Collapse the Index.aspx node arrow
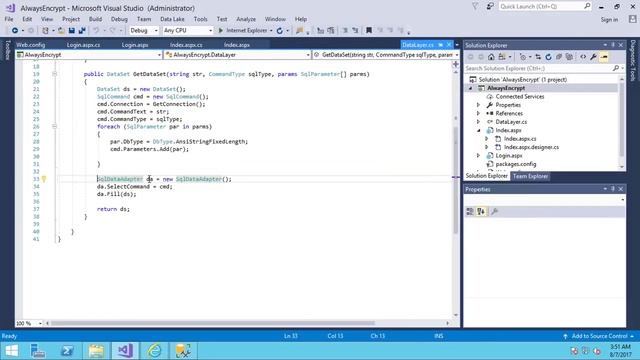The width and height of the screenshot is (640, 360). point(478,130)
